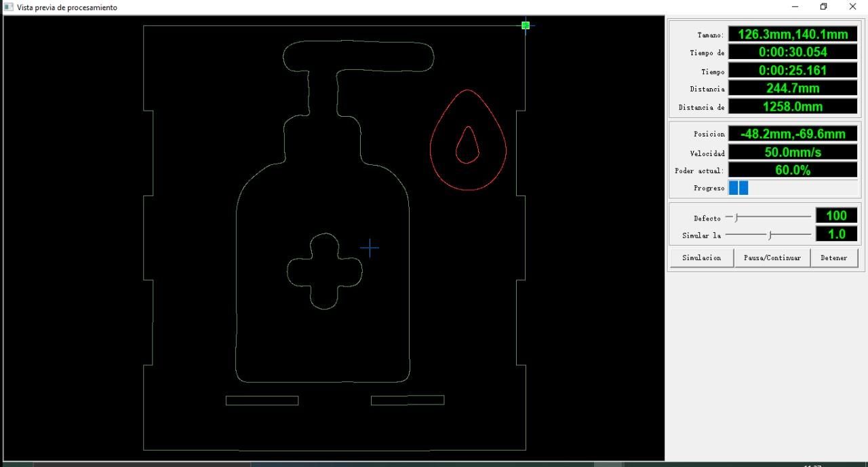
Task: Minimize the Vista previa de procesamiento window
Action: pyautogui.click(x=795, y=7)
